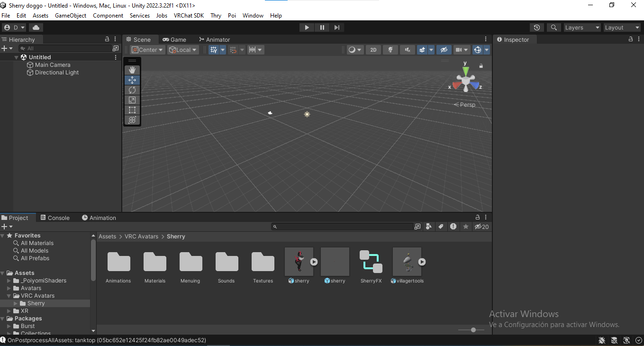Switch to the Animation tab
Screen dimensions: 644x346
[x=99, y=218]
